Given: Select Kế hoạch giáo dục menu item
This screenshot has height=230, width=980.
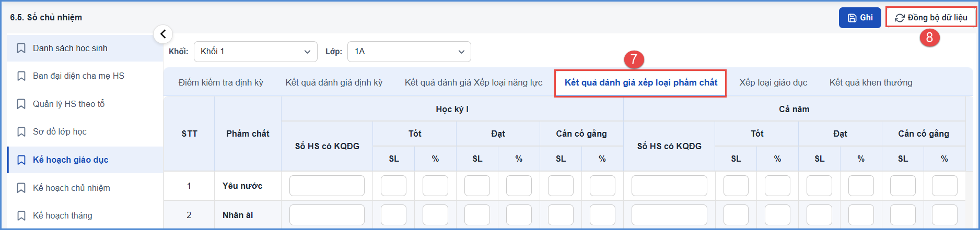Looking at the screenshot, I should (85, 160).
